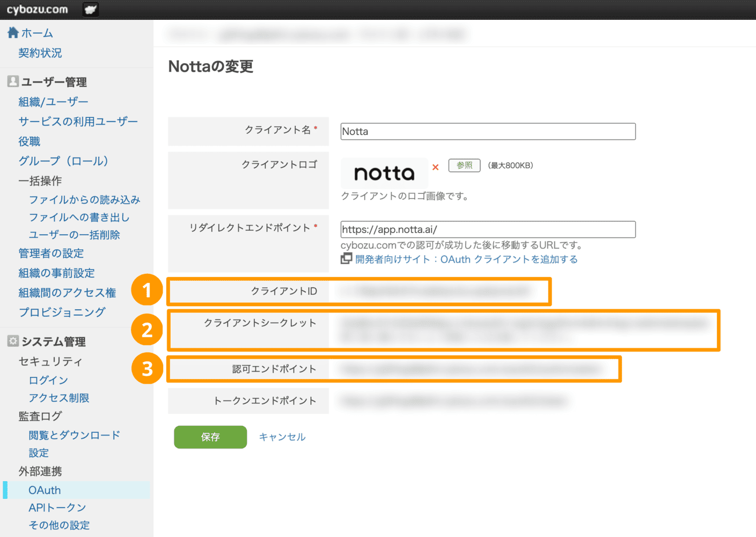Open アクセス制限 settings

59,398
